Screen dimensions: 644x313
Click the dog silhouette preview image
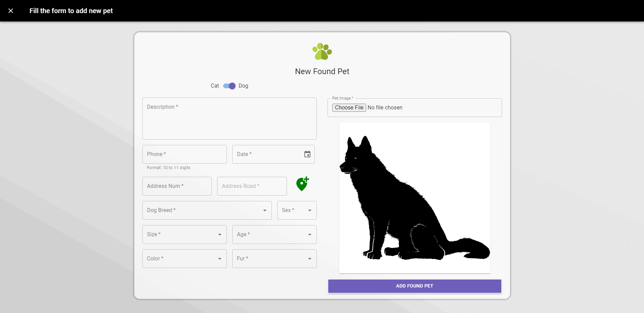point(414,197)
